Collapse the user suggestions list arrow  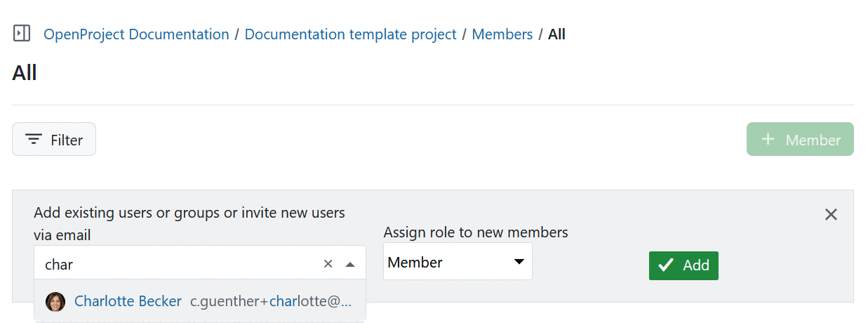click(x=351, y=264)
